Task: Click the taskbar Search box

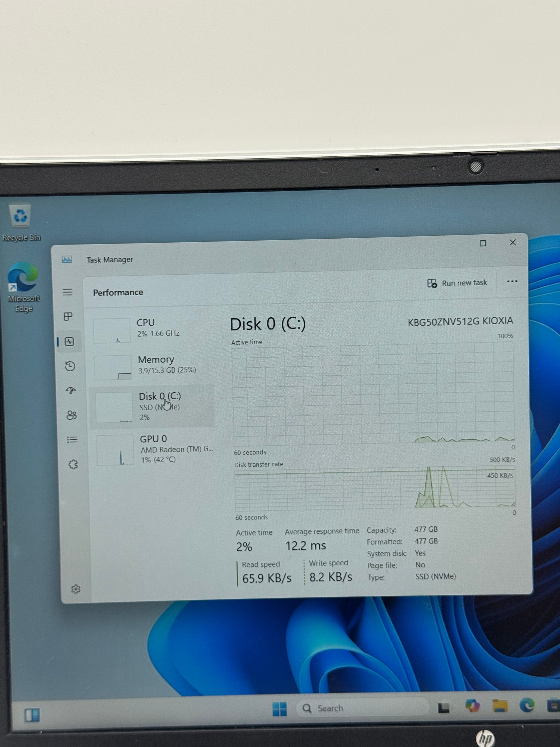Action: pyautogui.click(x=361, y=708)
